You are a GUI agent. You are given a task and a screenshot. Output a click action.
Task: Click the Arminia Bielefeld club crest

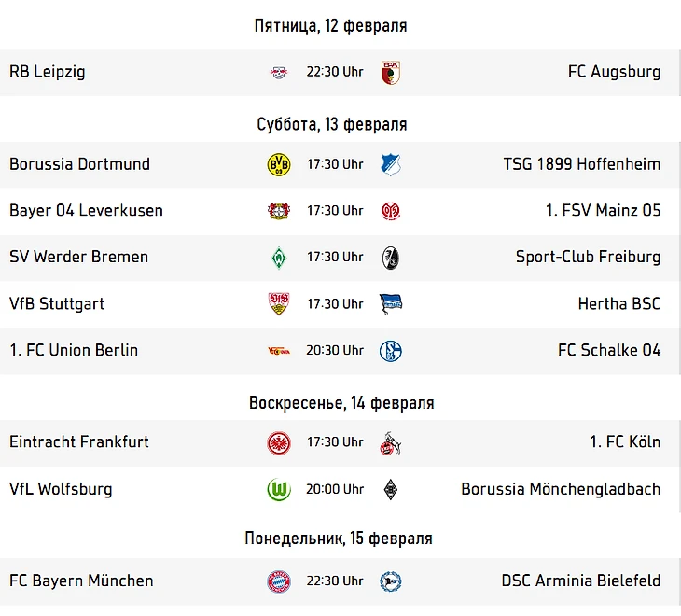click(x=391, y=581)
